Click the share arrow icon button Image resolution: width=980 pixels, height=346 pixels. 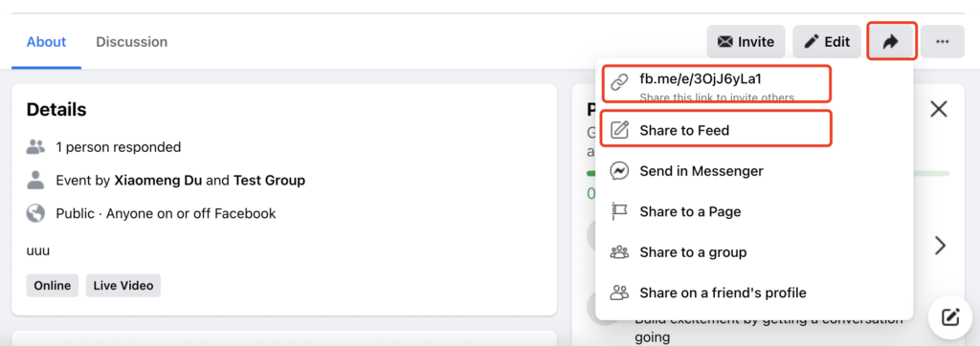pos(892,42)
